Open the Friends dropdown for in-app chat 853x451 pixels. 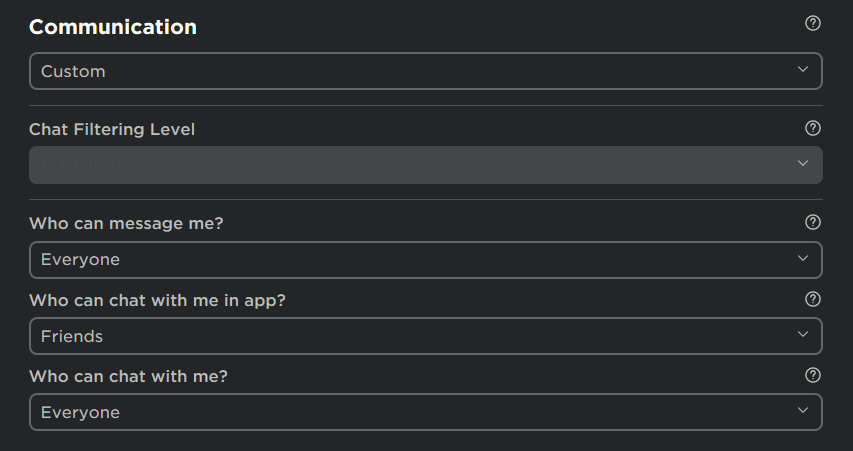point(425,336)
